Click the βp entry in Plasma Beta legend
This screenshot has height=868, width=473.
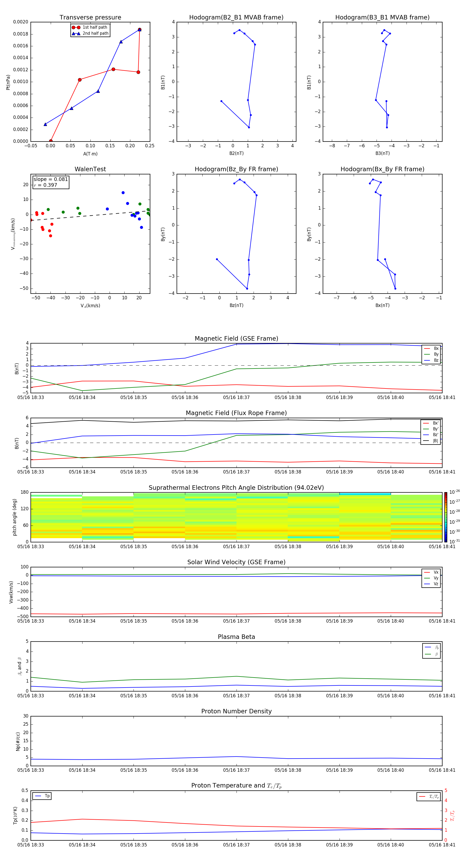click(x=431, y=647)
